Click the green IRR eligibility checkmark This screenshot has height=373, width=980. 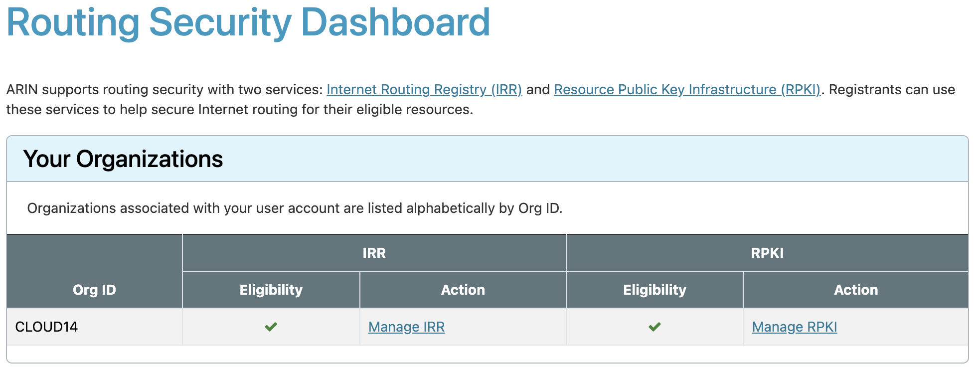pyautogui.click(x=271, y=327)
